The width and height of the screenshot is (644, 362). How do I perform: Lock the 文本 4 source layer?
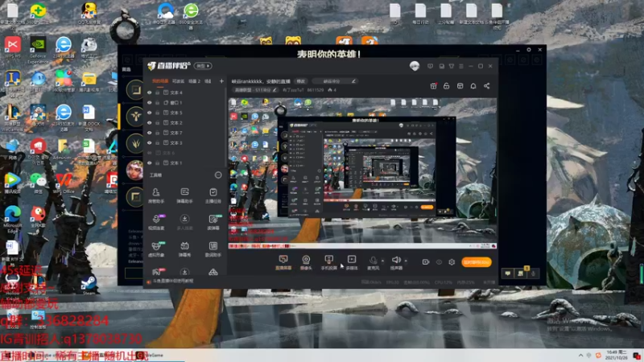157,93
